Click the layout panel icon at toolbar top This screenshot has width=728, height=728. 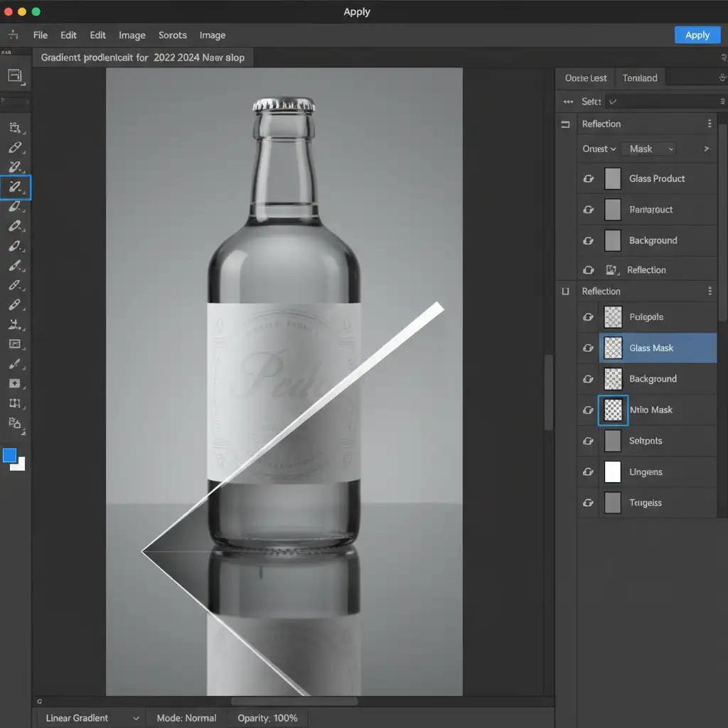tap(16, 76)
